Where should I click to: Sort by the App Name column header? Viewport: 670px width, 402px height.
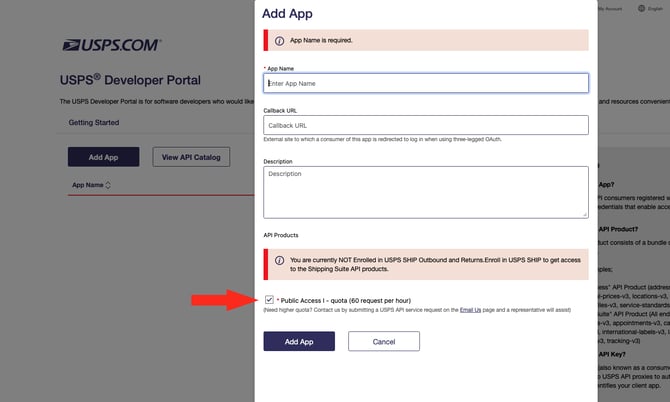87,185
